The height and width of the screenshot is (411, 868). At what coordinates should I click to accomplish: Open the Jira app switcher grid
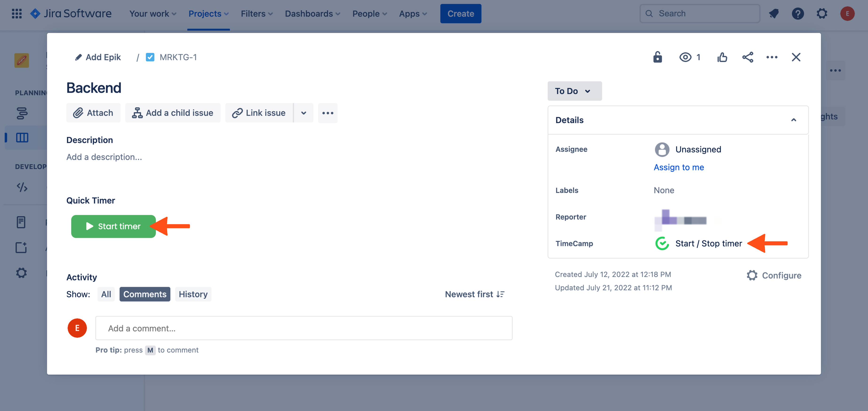[x=16, y=14]
